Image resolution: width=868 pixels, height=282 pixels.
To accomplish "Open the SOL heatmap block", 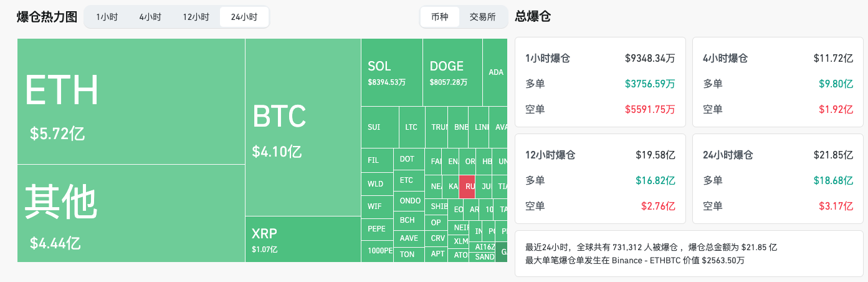I will click(391, 72).
